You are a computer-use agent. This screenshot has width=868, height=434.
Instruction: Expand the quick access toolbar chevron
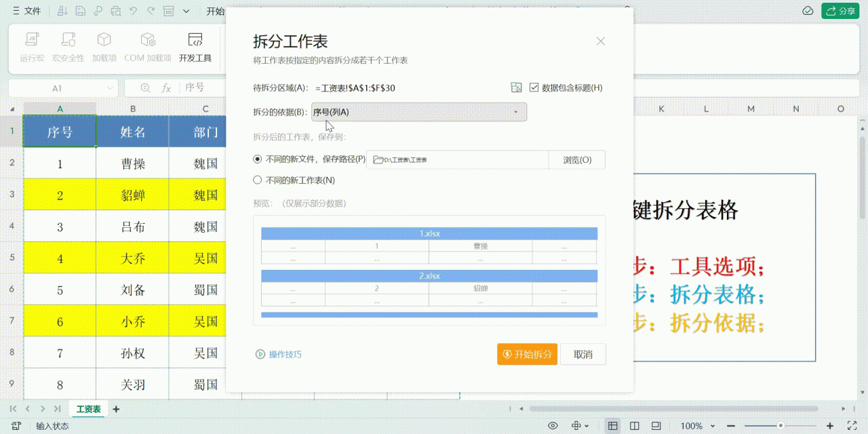point(186,11)
